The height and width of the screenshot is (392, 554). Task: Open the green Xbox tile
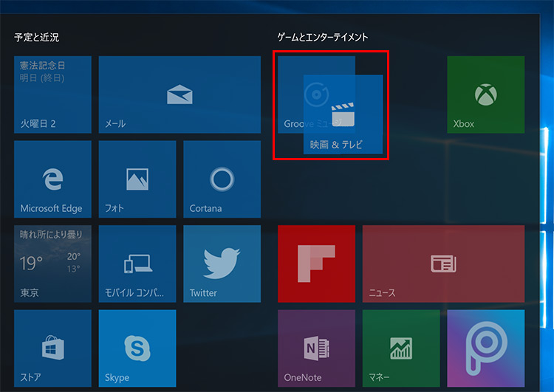pyautogui.click(x=485, y=94)
